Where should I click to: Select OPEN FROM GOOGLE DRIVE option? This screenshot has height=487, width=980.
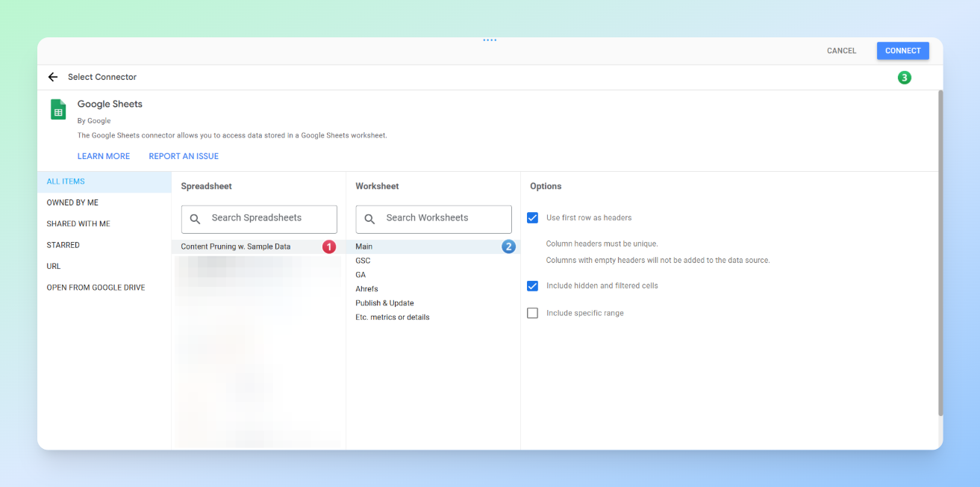96,288
